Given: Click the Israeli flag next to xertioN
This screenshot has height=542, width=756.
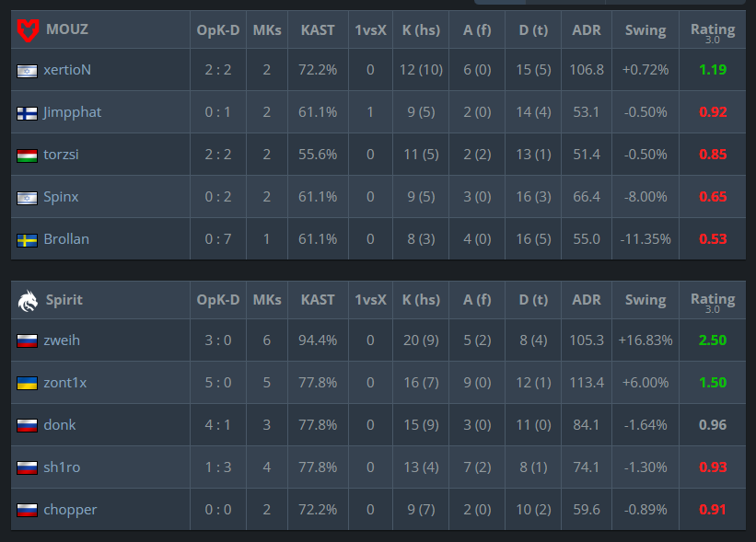Looking at the screenshot, I should click(x=27, y=71).
